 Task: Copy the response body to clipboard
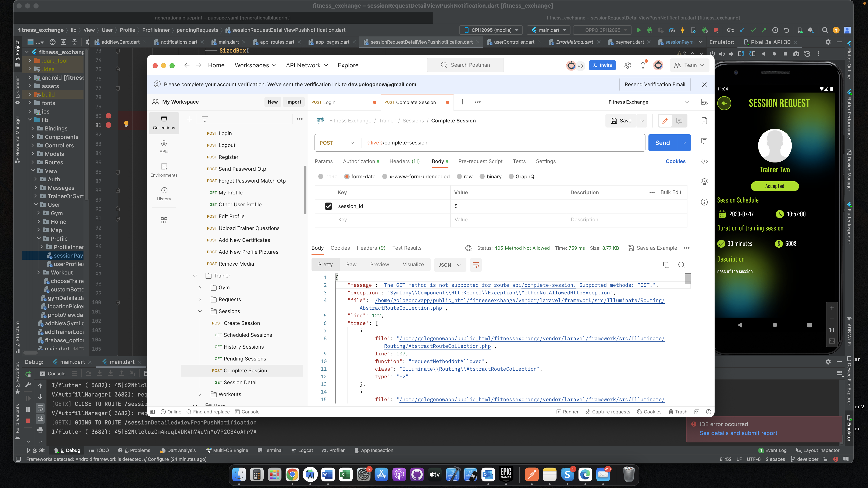coord(666,265)
